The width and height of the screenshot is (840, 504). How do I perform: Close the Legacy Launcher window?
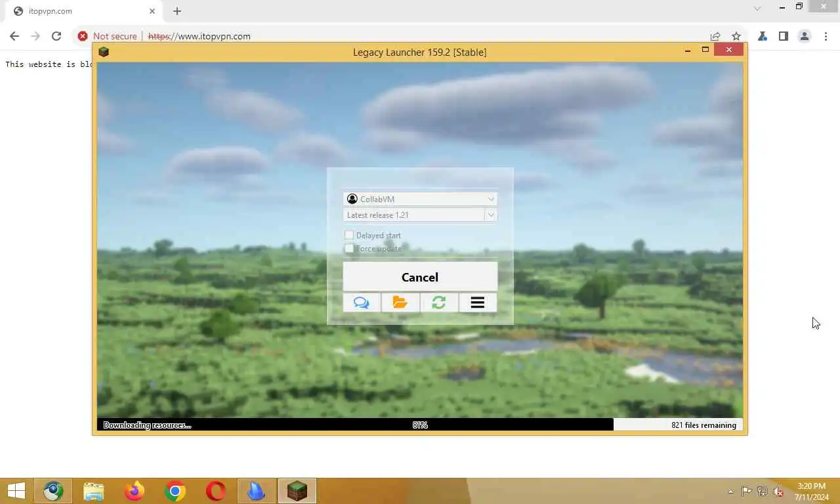(x=729, y=50)
